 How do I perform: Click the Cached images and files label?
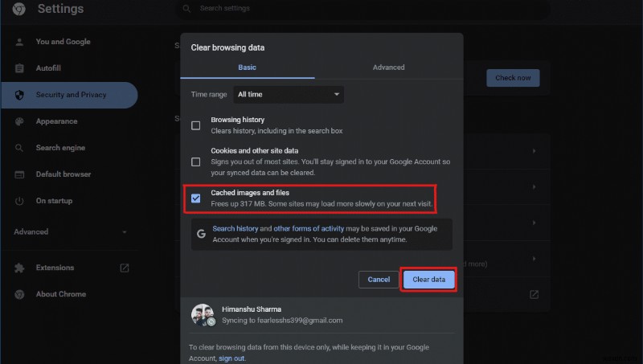(x=250, y=193)
